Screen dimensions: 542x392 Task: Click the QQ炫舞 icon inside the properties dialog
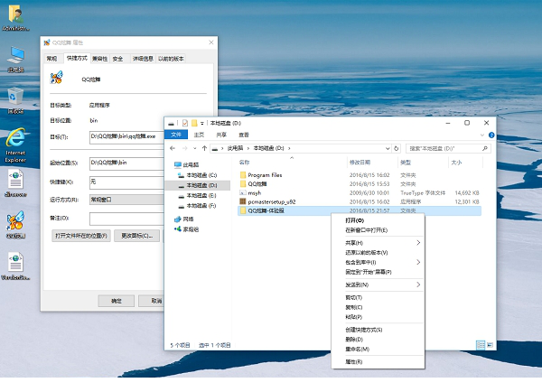click(56, 78)
